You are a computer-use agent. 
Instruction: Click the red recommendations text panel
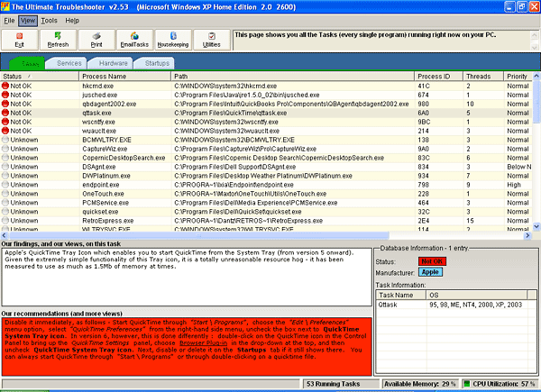(187, 347)
